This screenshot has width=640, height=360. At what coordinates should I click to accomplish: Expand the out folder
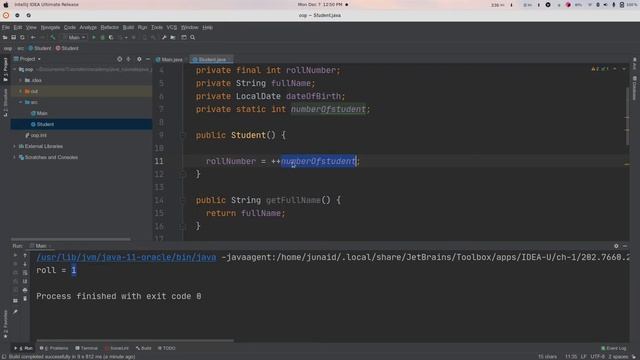[20, 91]
